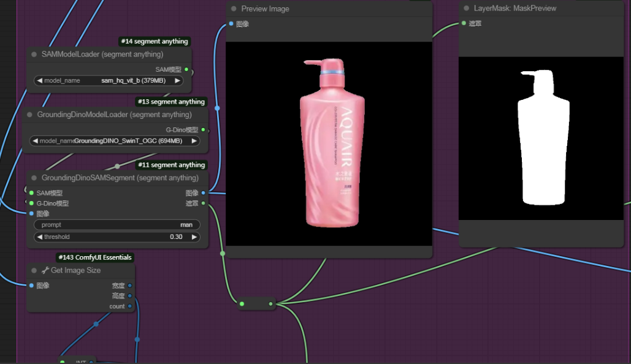The width and height of the screenshot is (631, 364).
Task: Select the LayerMask: MaskPreview node title
Action: pyautogui.click(x=515, y=8)
